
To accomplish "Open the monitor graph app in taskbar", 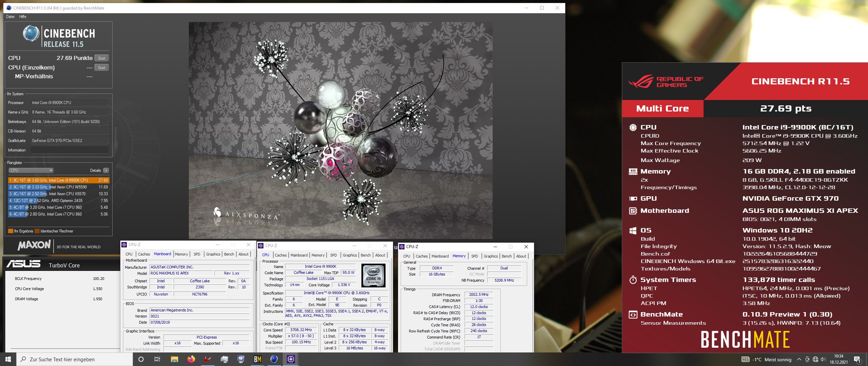I will [224, 359].
